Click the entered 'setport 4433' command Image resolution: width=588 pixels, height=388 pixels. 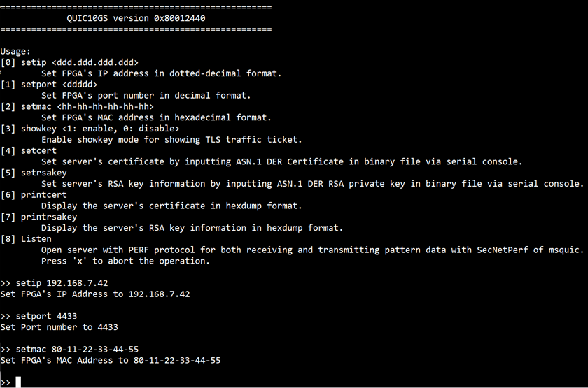click(x=46, y=317)
